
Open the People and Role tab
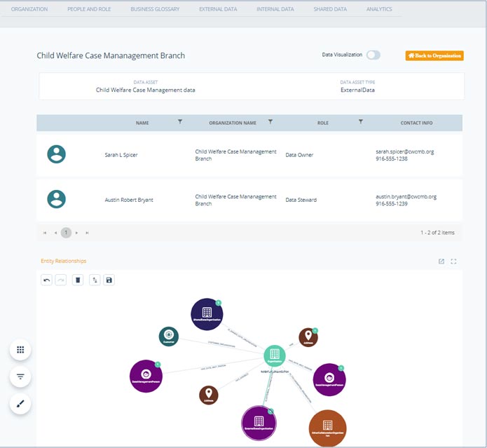coord(89,9)
